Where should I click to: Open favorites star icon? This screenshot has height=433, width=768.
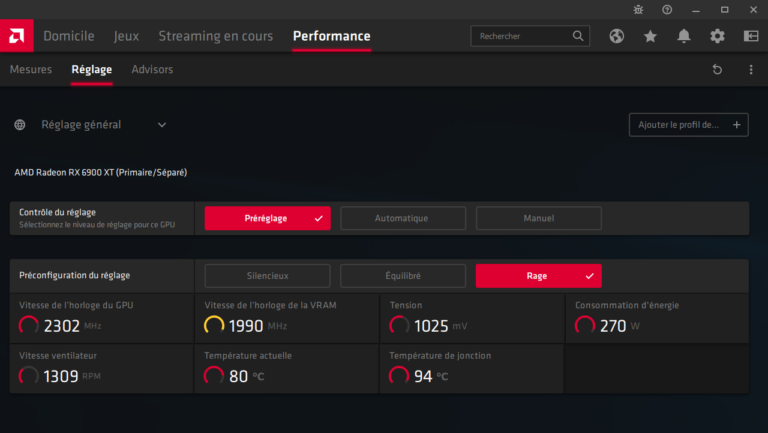[650, 36]
